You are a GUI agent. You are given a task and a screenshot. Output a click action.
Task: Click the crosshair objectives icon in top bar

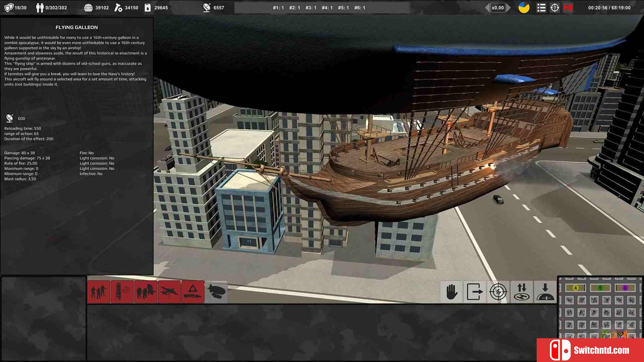click(x=555, y=7)
